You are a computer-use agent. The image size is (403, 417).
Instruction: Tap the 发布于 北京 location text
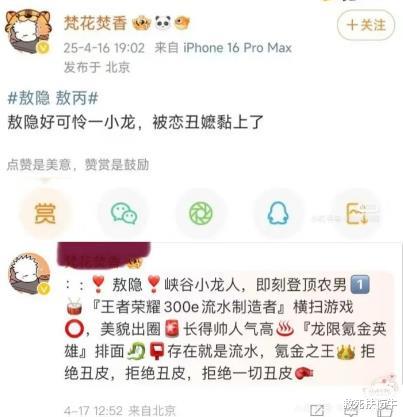coord(97,67)
